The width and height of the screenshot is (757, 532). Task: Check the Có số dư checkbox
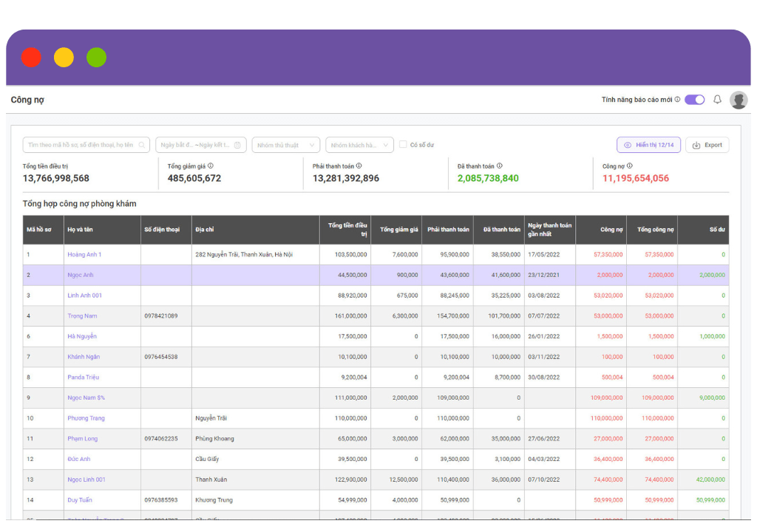click(403, 144)
